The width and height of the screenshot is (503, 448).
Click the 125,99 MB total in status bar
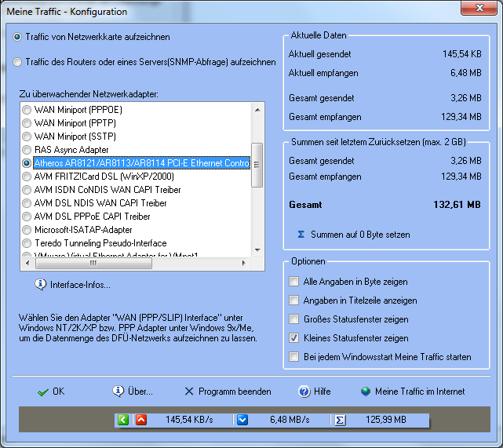coord(386,420)
